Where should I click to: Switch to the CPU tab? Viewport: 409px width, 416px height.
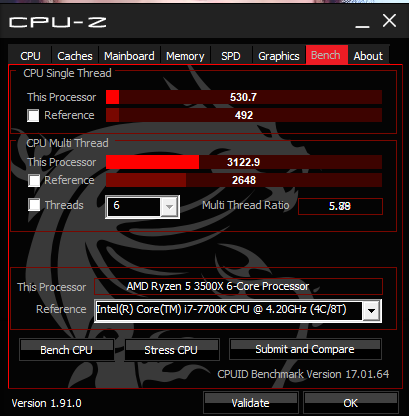(30, 56)
